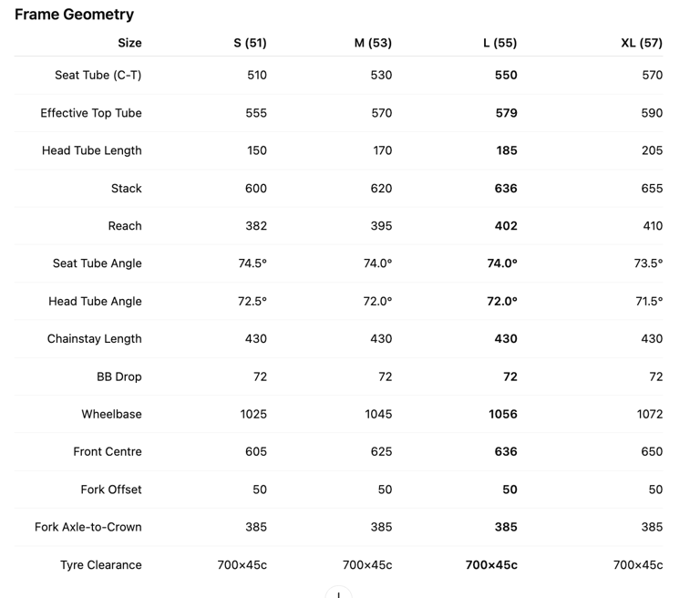This screenshot has width=700, height=598.
Task: Choose the L (55) size column header
Action: coord(500,44)
